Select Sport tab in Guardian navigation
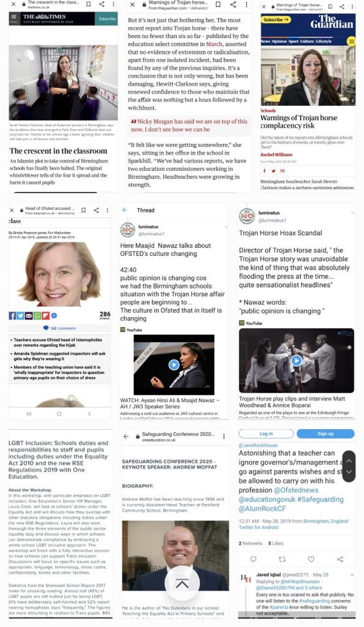The width and height of the screenshot is (364, 627). pos(293,41)
